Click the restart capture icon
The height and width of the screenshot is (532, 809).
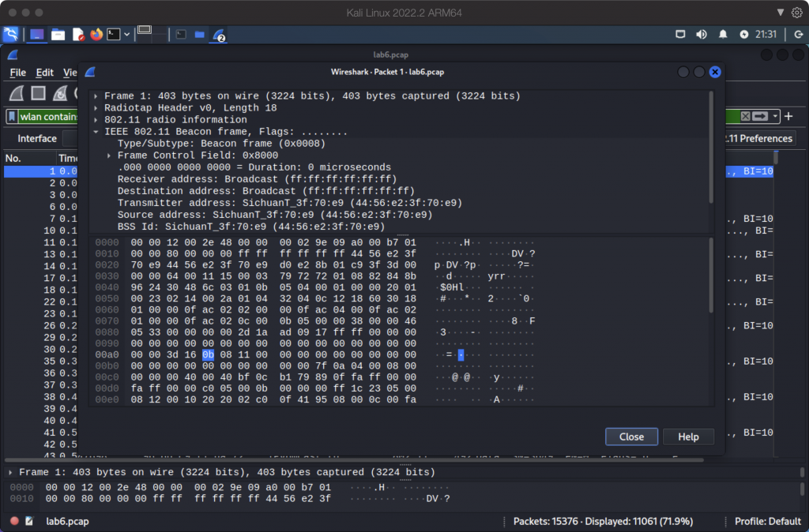60,94
